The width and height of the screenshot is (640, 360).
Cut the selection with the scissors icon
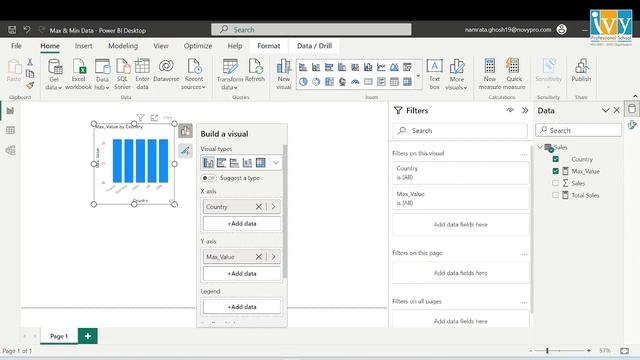[x=30, y=62]
